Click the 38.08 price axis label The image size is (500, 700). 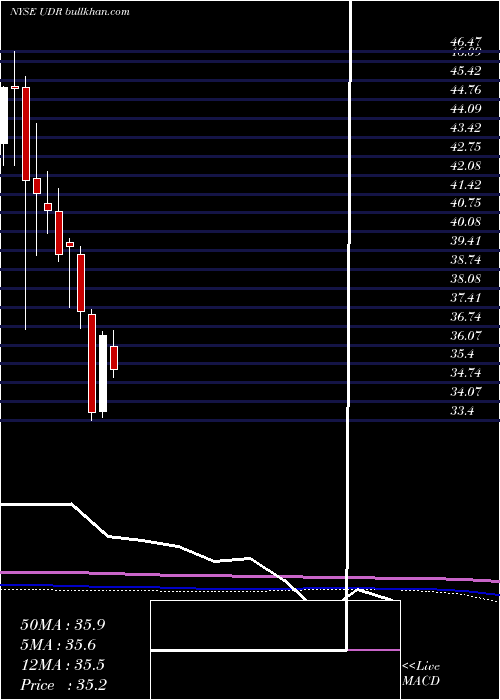coord(466,279)
